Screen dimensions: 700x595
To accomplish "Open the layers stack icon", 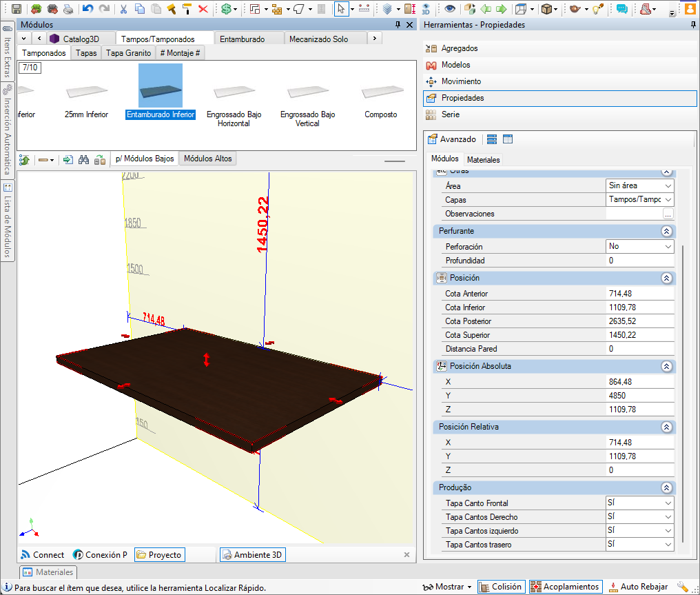I will click(x=387, y=9).
